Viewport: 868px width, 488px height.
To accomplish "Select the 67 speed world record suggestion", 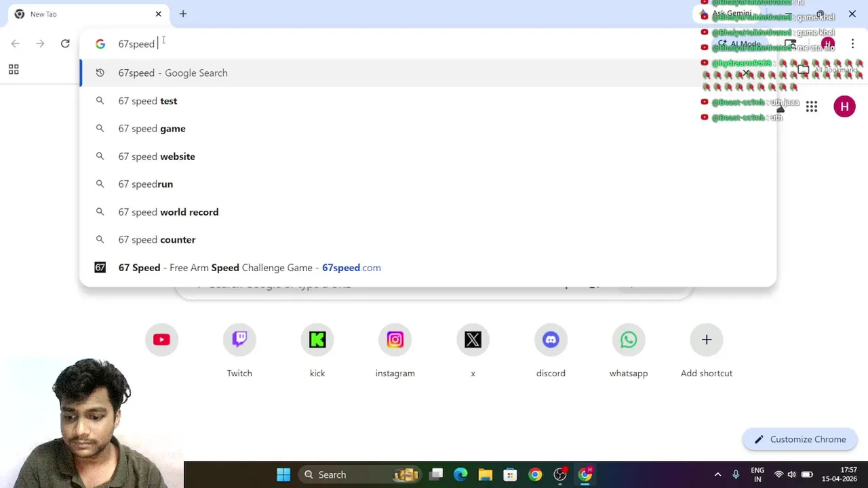I will coord(428,212).
